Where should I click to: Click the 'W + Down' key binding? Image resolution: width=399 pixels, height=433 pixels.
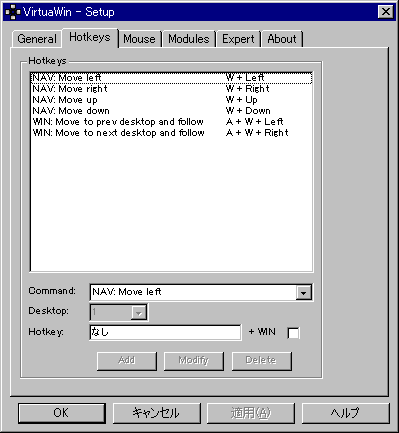[x=248, y=111]
